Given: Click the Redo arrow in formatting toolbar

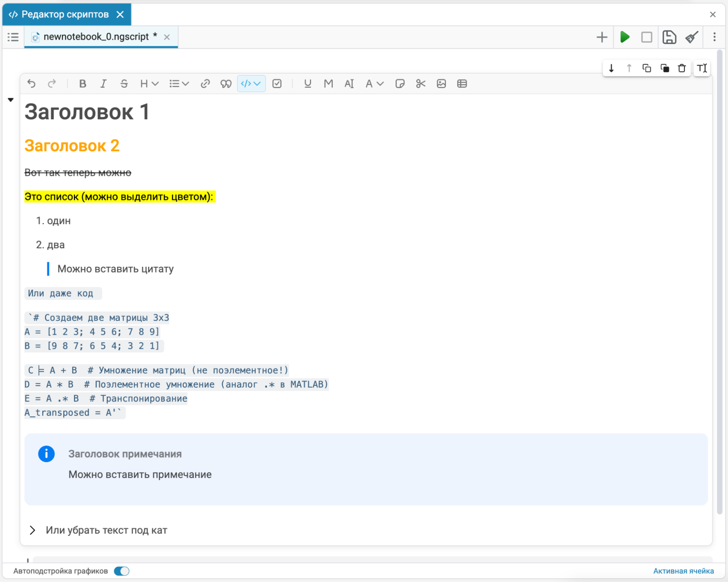Looking at the screenshot, I should point(52,84).
